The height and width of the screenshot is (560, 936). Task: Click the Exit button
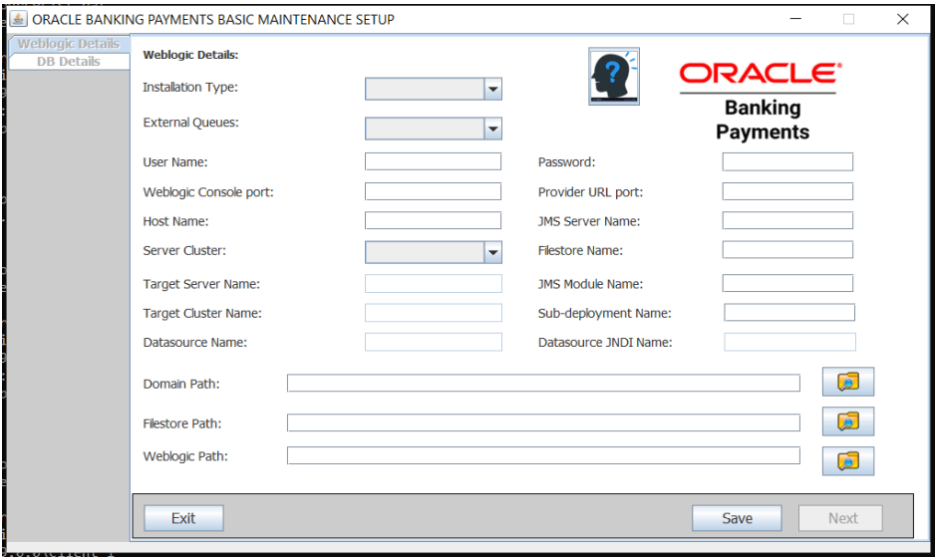(x=183, y=518)
